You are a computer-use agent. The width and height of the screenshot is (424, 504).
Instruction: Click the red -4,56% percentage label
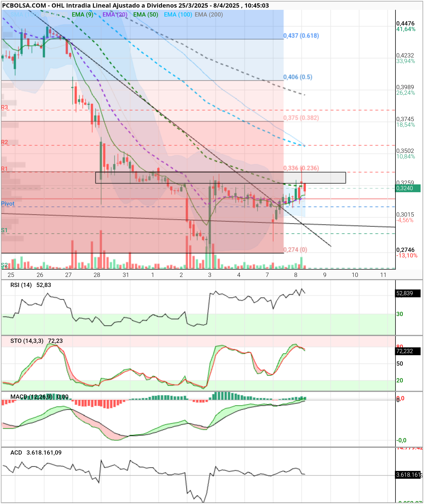click(405, 220)
